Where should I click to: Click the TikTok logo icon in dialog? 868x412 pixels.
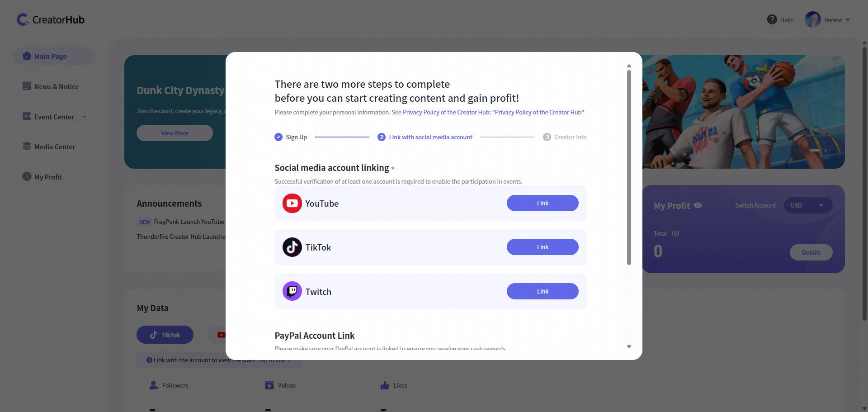(292, 247)
